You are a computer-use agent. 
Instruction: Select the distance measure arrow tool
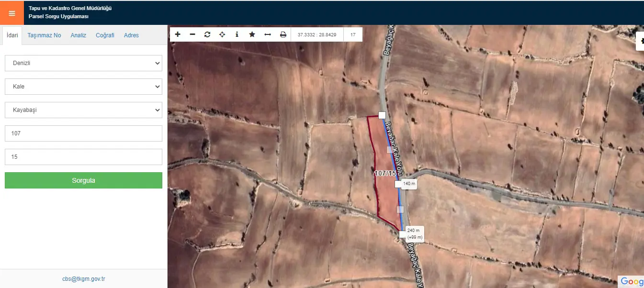[x=268, y=34]
